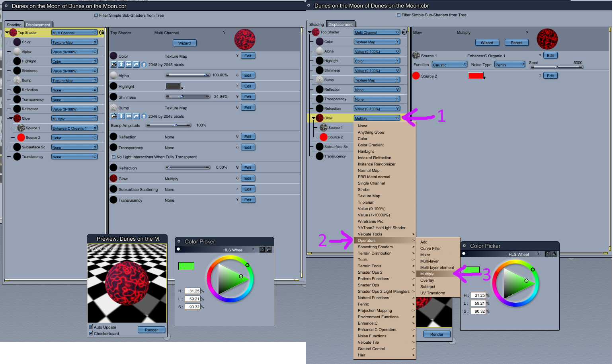The image size is (613, 364).
Task: Click shader preview sphere in right window
Action: (547, 39)
